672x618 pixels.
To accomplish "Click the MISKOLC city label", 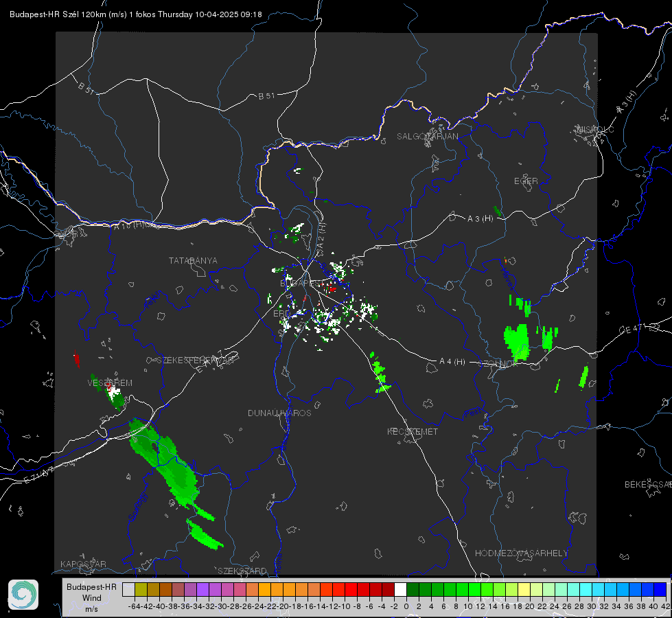I will (596, 129).
